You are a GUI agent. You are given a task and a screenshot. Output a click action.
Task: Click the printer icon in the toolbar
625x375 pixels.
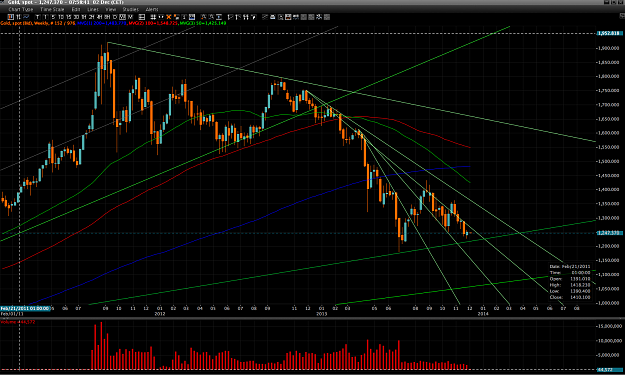(x=273, y=17)
